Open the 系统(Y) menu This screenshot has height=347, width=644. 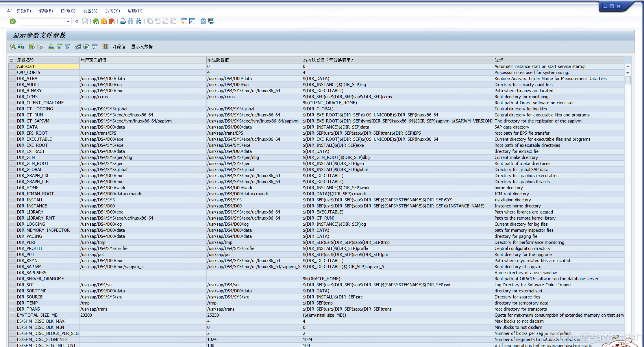[112, 11]
